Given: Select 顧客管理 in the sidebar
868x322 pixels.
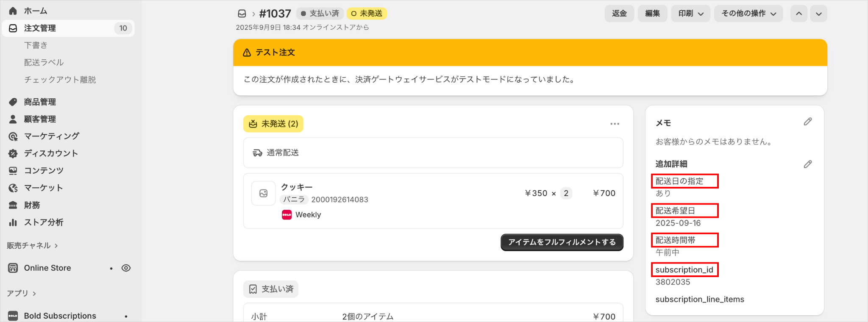Looking at the screenshot, I should coord(40,119).
